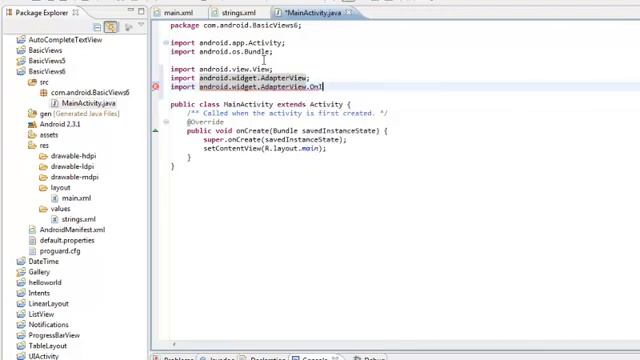This screenshot has height=360, width=640.
Task: Select the assets folder
Action: 49,135
